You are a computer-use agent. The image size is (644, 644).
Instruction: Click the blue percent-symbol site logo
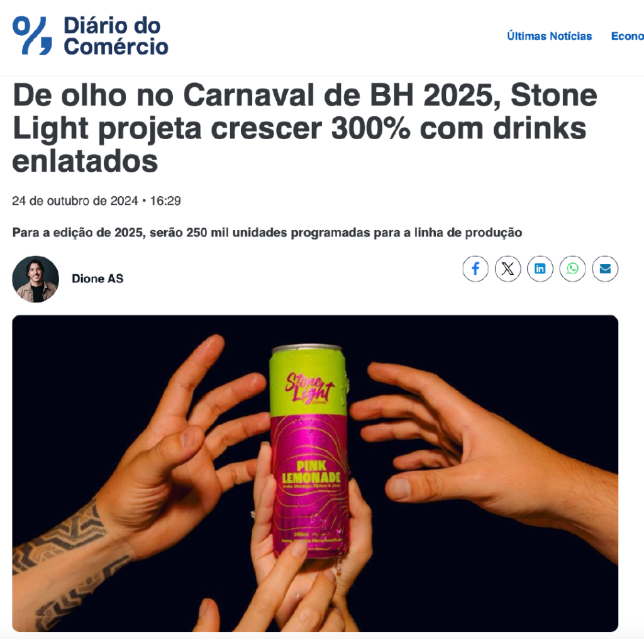32,36
